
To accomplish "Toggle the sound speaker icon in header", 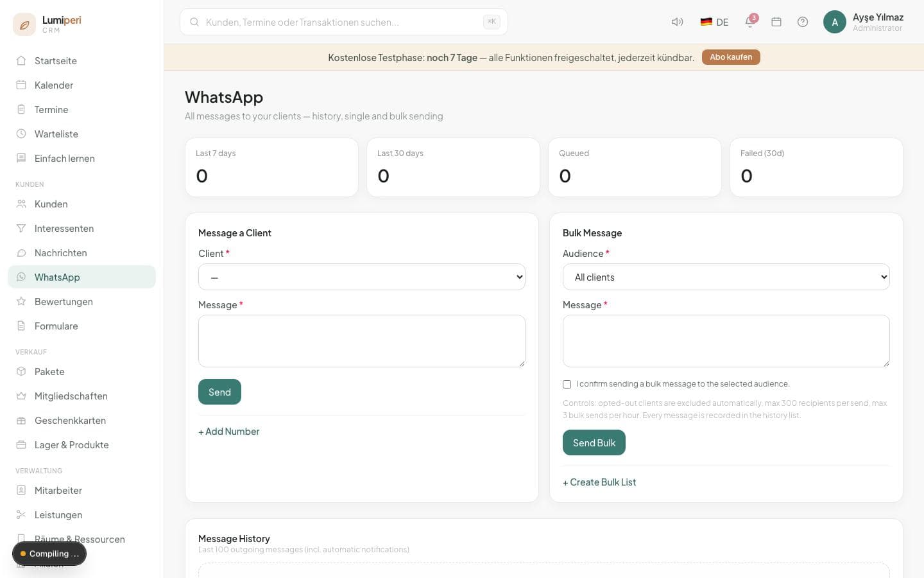I will pos(677,22).
